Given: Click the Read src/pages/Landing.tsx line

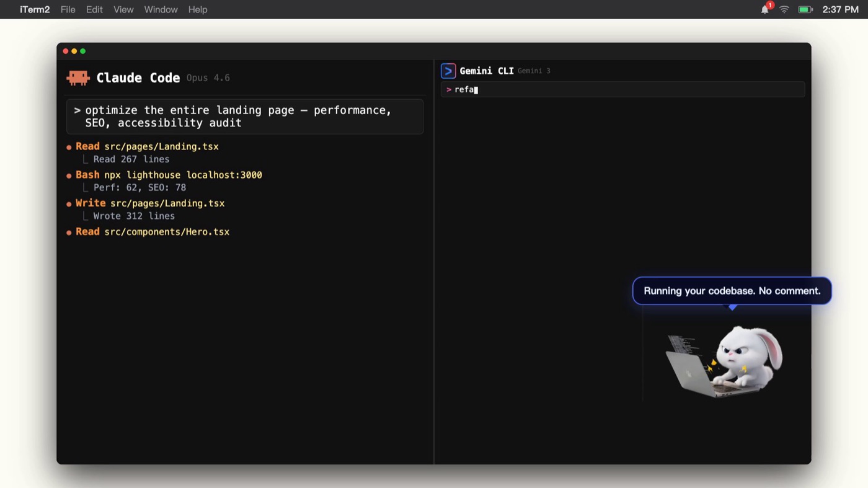Looking at the screenshot, I should (143, 146).
